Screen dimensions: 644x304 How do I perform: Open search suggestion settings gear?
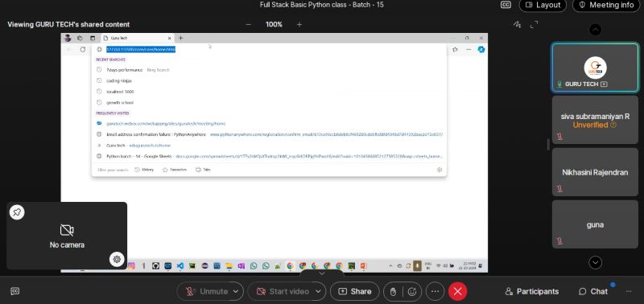pos(439,170)
